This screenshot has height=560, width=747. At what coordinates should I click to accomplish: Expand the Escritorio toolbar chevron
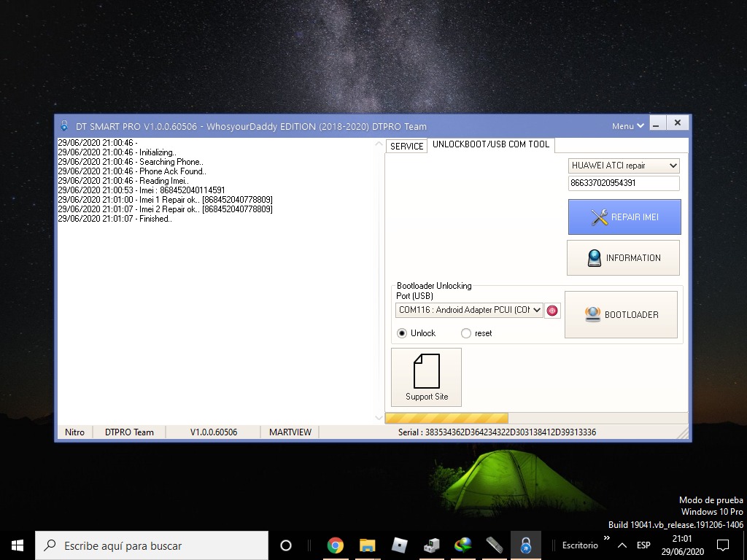click(606, 538)
